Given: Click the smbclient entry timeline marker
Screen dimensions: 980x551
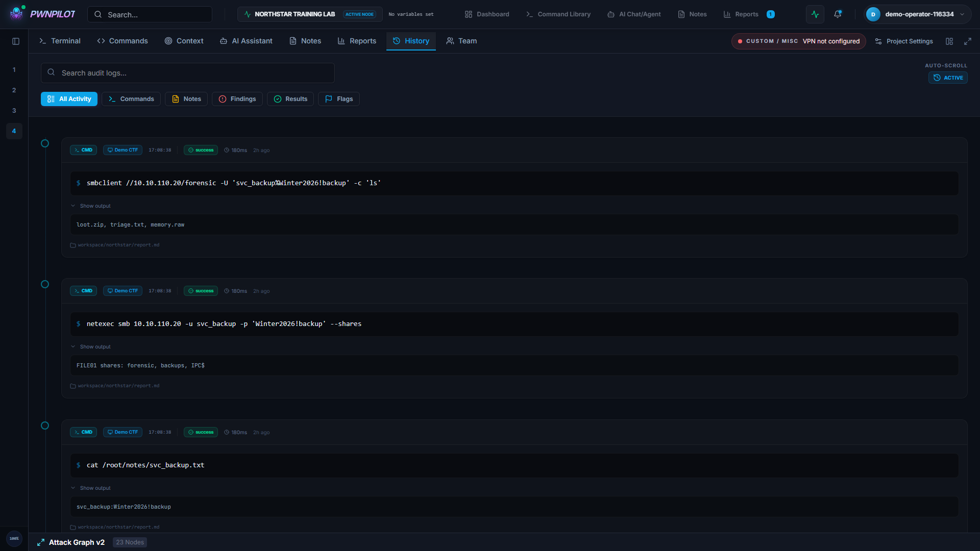Looking at the screenshot, I should tap(45, 144).
